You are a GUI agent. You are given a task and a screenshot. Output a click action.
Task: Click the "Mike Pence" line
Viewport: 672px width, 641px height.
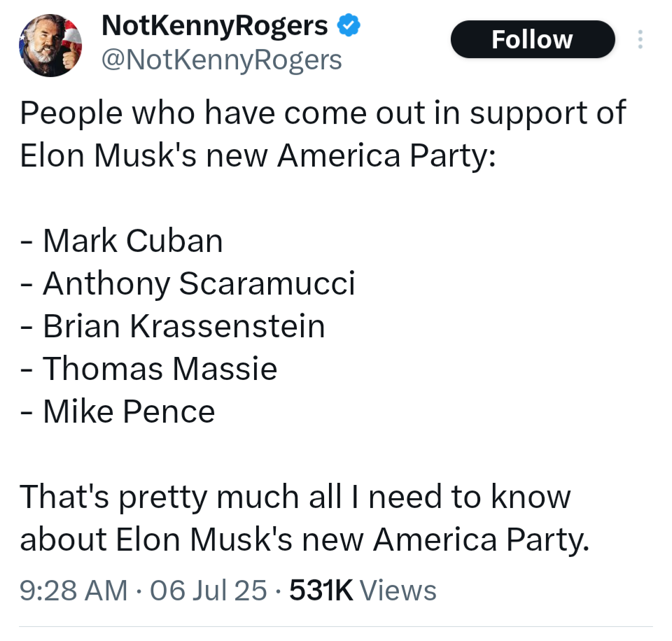(118, 411)
